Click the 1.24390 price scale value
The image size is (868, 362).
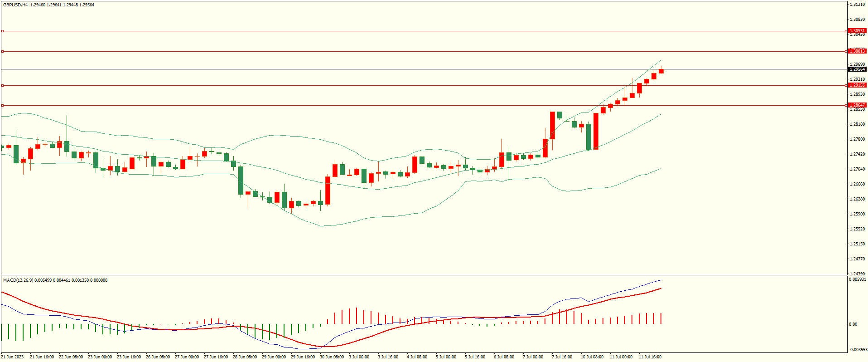[x=857, y=274]
